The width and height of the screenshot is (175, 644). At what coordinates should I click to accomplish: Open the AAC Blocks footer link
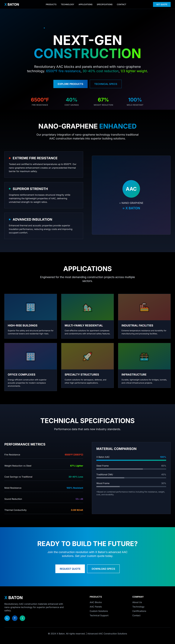(96, 602)
